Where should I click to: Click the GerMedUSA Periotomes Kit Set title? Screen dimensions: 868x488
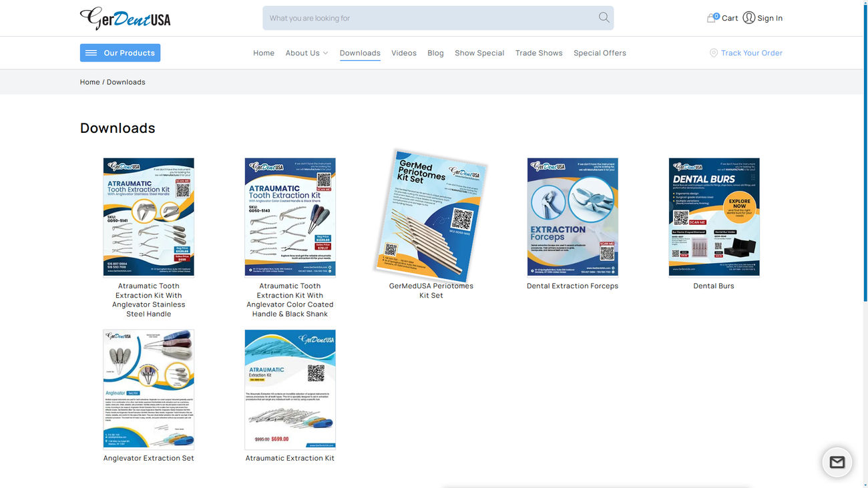(431, 290)
